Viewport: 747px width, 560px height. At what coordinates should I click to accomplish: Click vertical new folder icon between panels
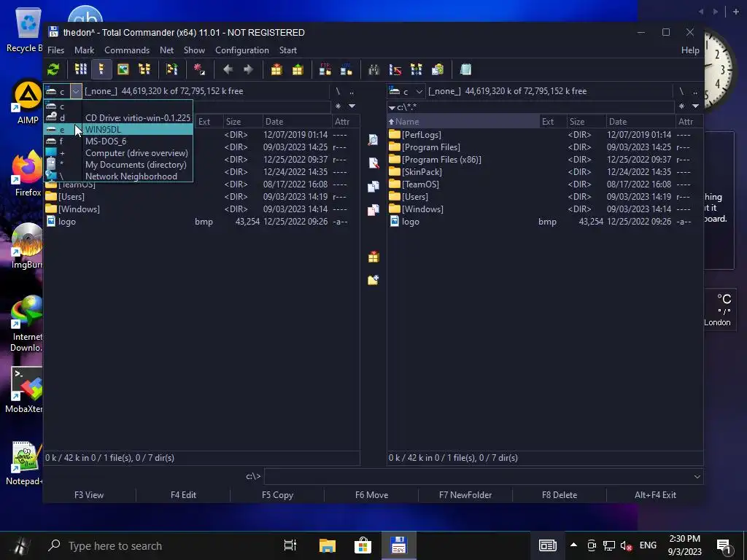click(373, 280)
